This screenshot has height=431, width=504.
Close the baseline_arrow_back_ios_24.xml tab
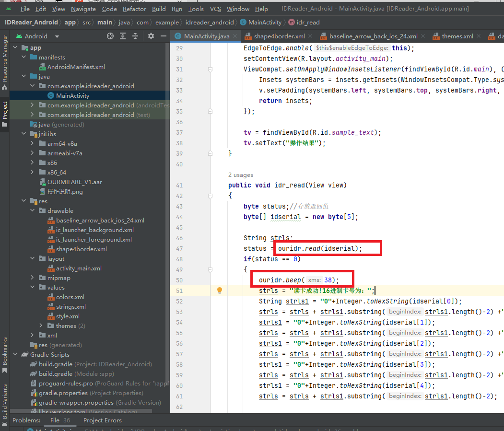coord(423,36)
